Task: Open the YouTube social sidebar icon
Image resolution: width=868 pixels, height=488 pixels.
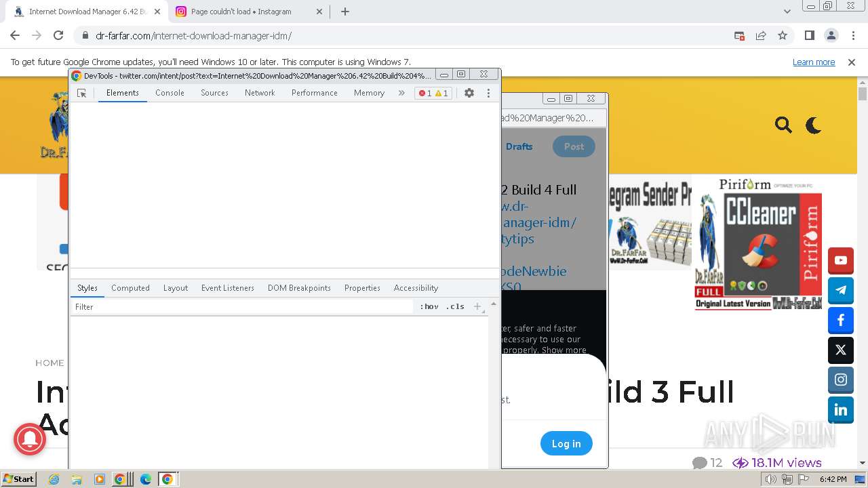Action: pos(841,260)
